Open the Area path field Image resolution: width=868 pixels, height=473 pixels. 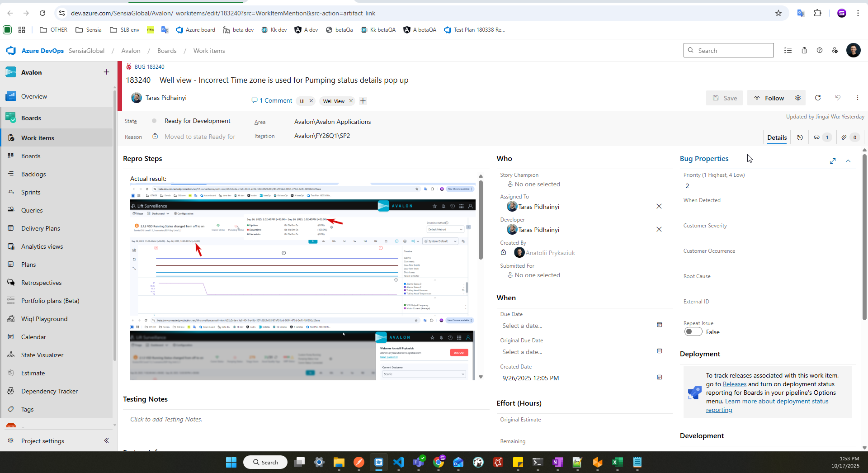(332, 122)
